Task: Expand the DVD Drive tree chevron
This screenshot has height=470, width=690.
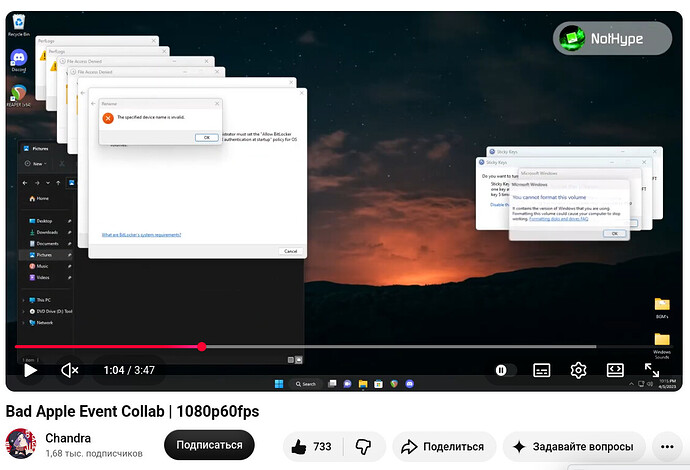Action: [24, 312]
